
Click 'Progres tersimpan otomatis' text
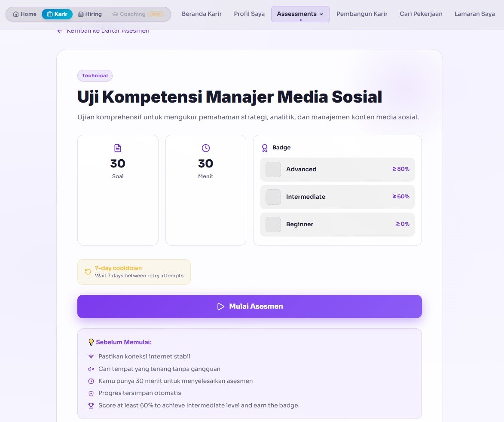(x=140, y=393)
